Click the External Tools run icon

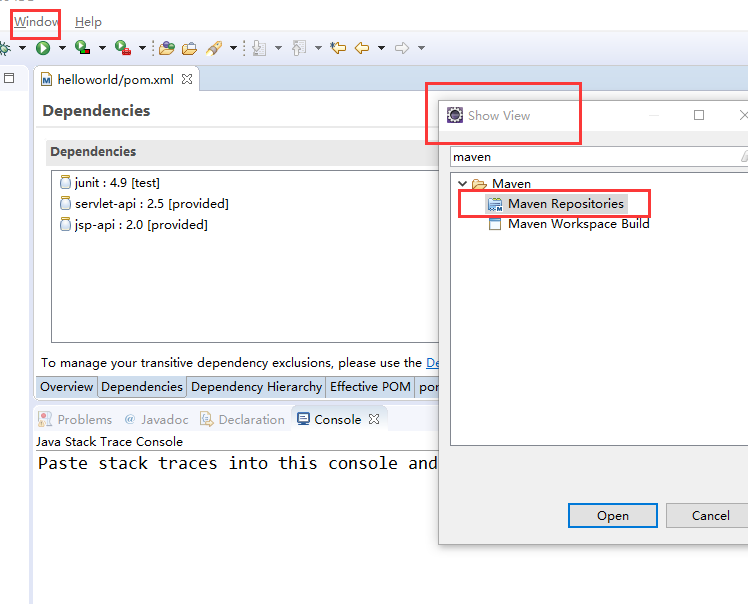tap(123, 48)
